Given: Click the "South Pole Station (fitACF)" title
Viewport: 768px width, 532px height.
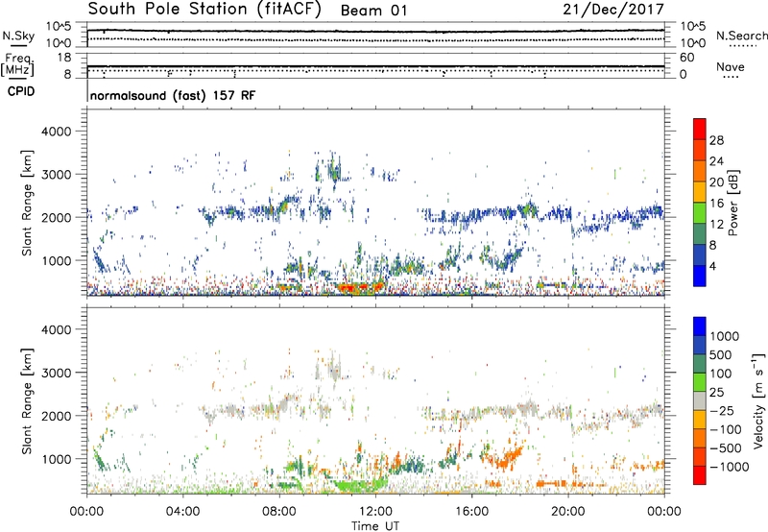Looking at the screenshot, I should click(204, 9).
